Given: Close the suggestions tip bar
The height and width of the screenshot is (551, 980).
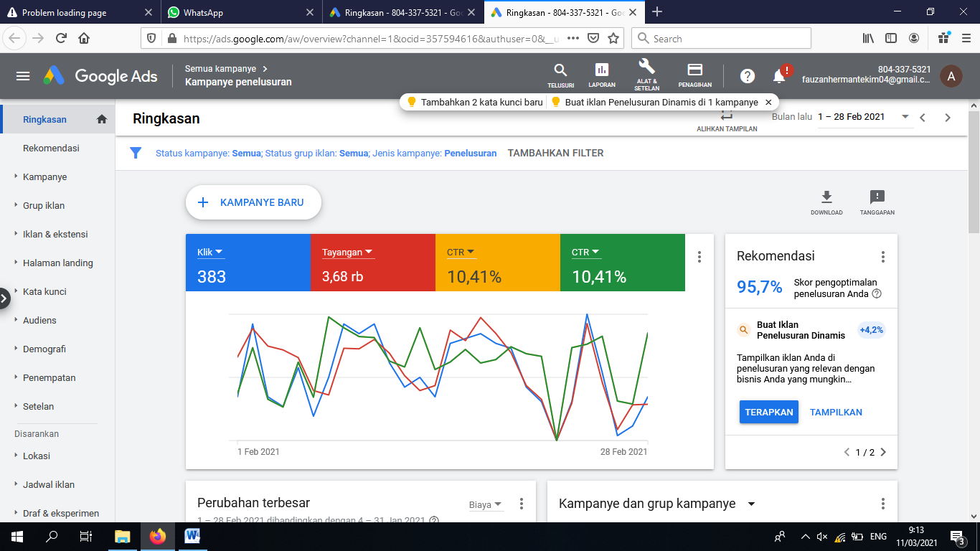Looking at the screenshot, I should coord(768,103).
